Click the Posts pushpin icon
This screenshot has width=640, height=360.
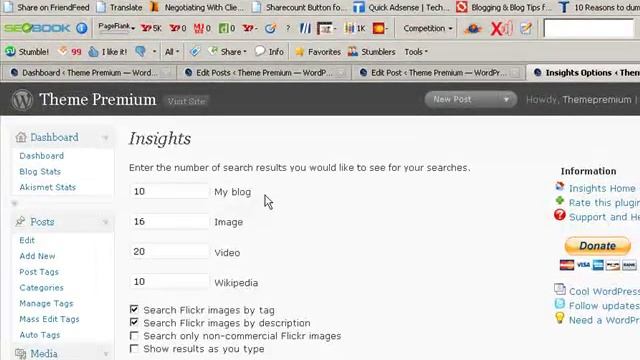click(x=20, y=221)
